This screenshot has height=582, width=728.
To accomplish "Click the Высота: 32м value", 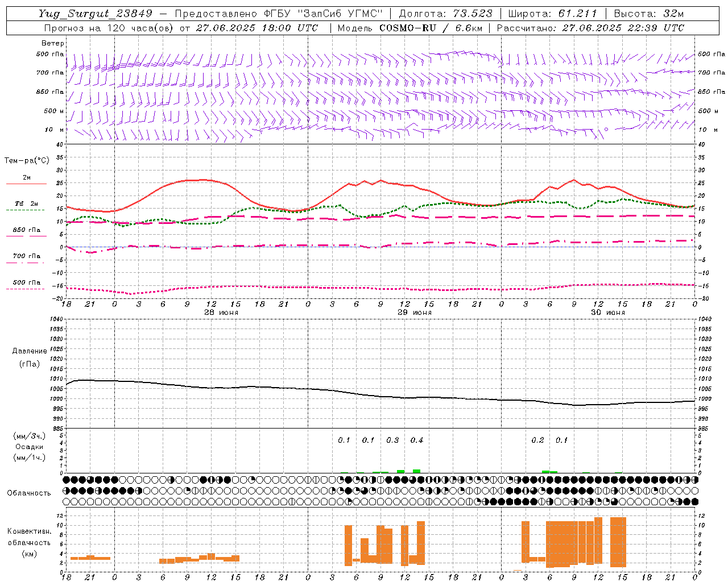I will point(649,14).
